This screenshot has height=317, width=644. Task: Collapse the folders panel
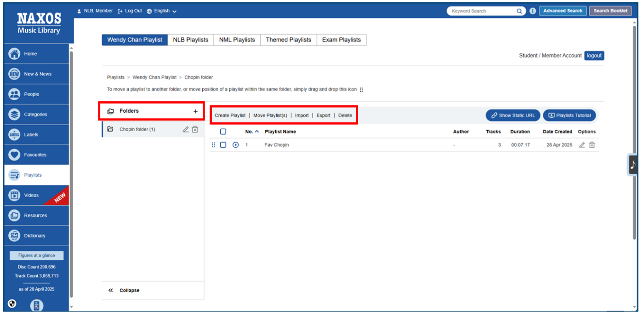pos(124,290)
